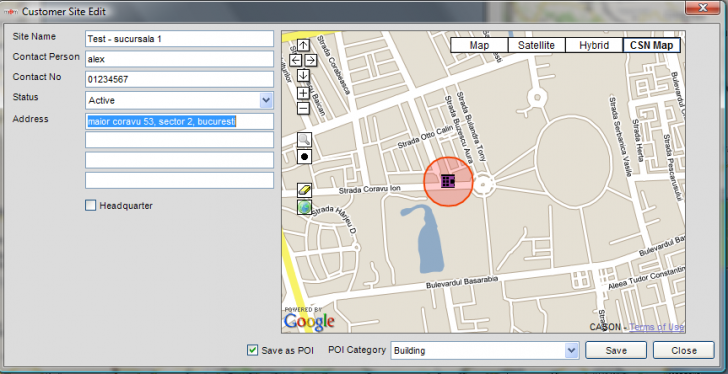728x374 pixels.
Task: Click the Bulevardul Basarabia label on map
Action: pyautogui.click(x=462, y=282)
